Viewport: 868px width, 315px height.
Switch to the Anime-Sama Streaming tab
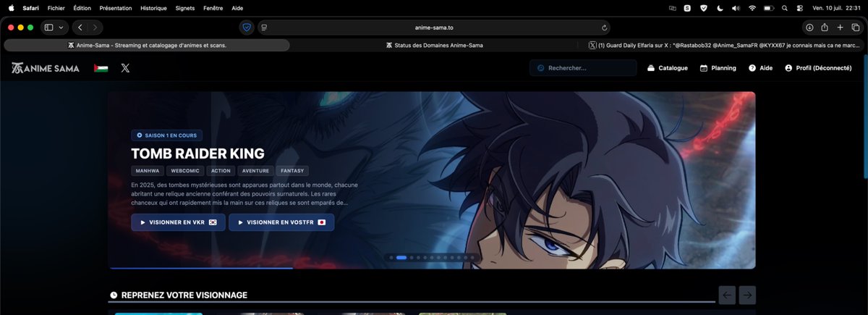147,45
